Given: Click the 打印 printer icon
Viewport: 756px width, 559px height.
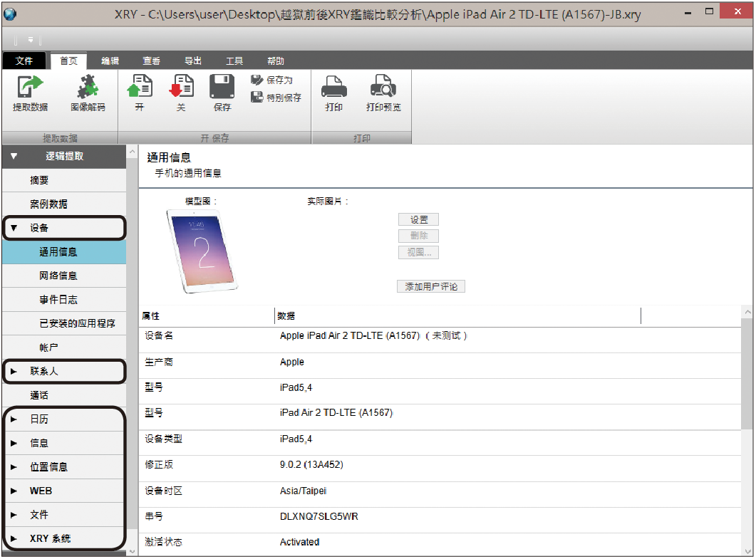Looking at the screenshot, I should [333, 87].
